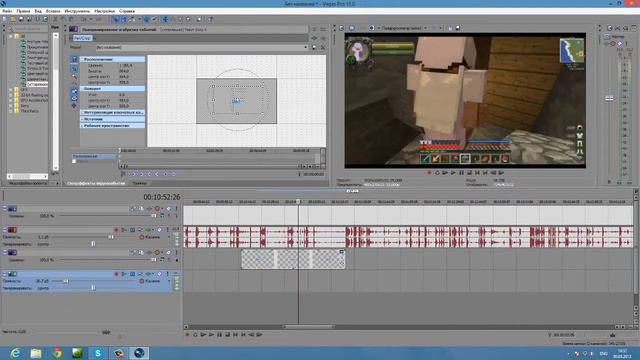Copy preview snapshot to clipboard
The height and width of the screenshot is (360, 640).
[x=450, y=28]
